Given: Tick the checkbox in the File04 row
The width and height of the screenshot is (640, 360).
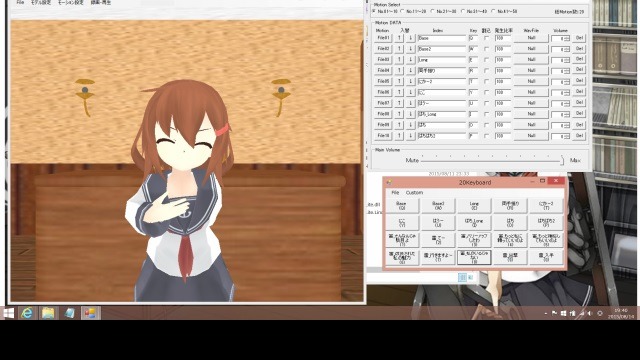Looking at the screenshot, I should (486, 71).
